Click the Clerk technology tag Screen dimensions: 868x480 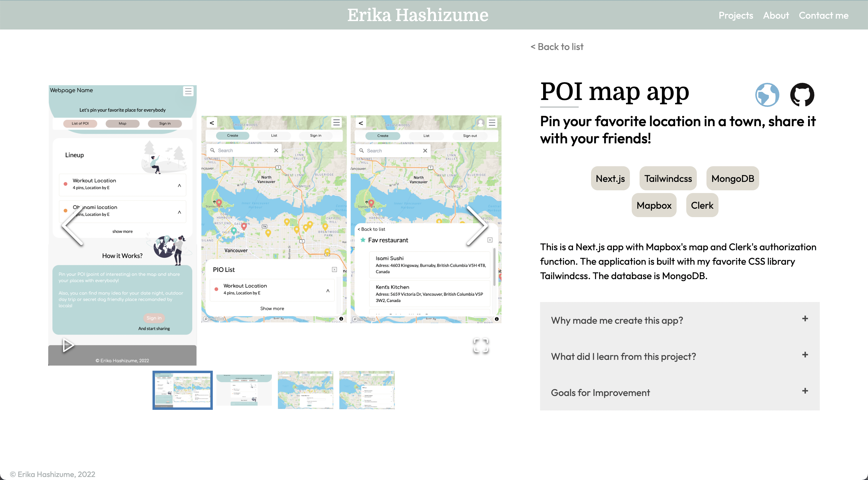click(702, 205)
